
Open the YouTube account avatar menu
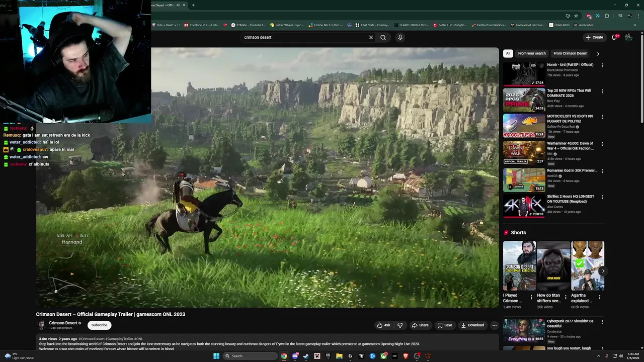(628, 37)
